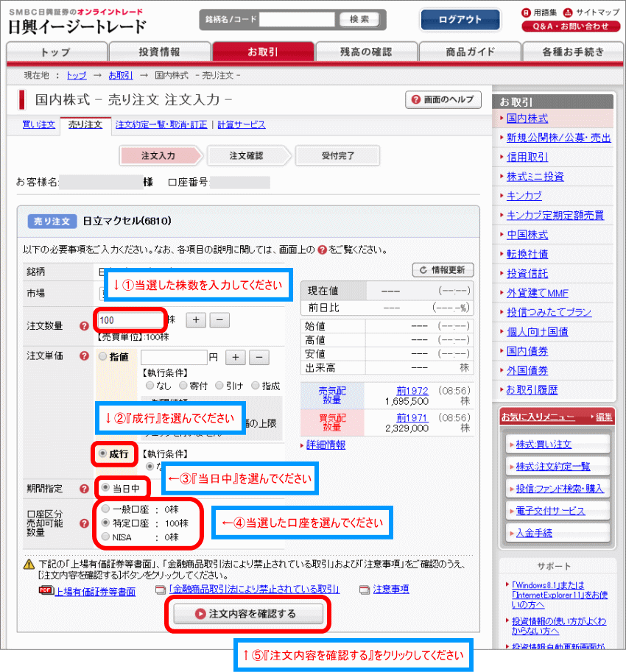Click the window icon before 金融商品取引法 link
626x672 pixels.
coord(161,590)
